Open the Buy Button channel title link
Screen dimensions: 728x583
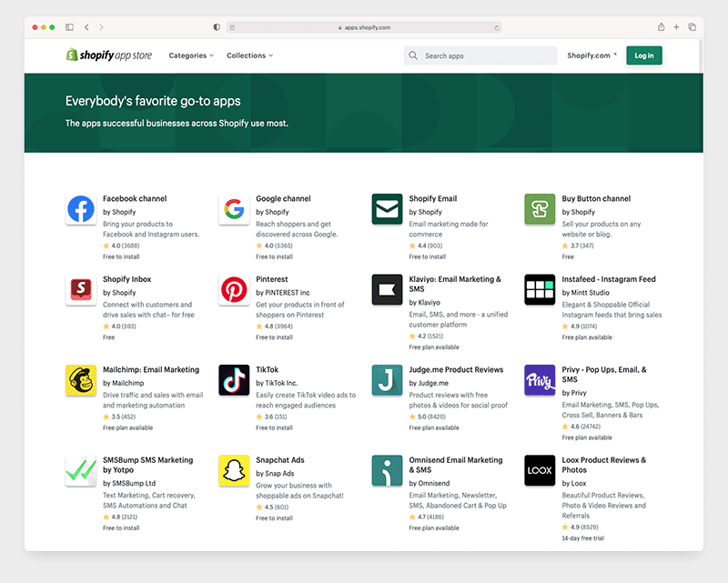(596, 198)
